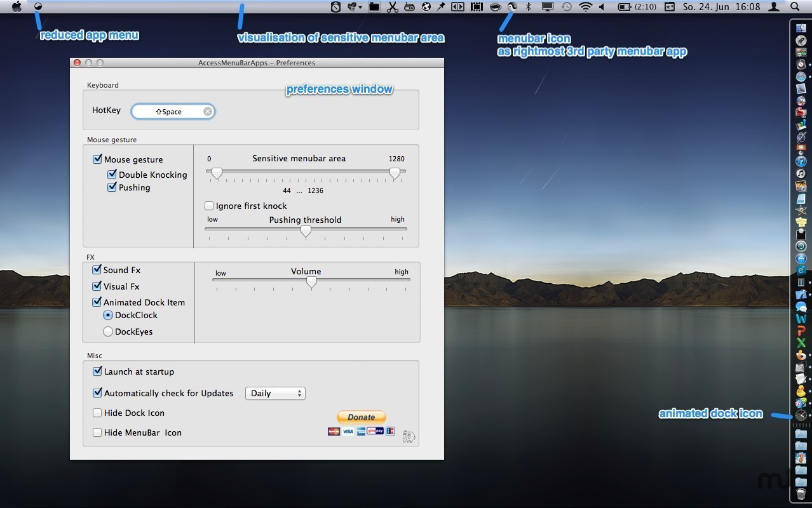
Task: Click the Wi-Fi status icon
Action: click(585, 7)
